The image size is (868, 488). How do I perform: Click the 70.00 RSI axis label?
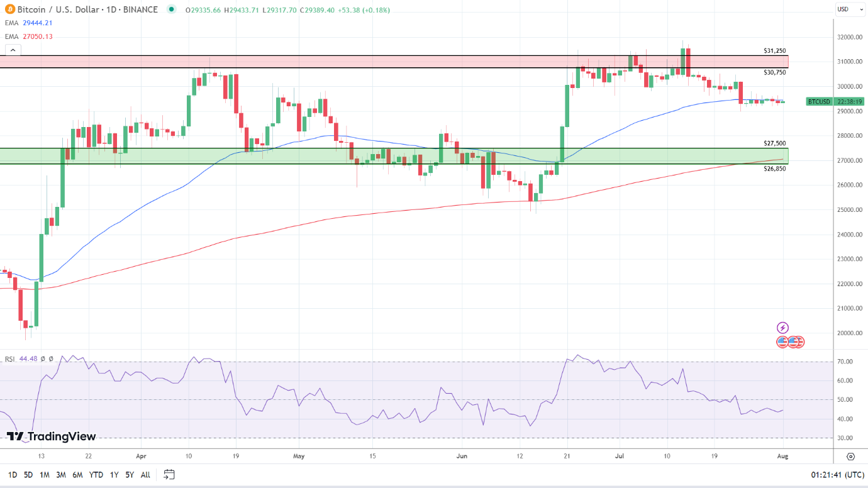coord(844,362)
